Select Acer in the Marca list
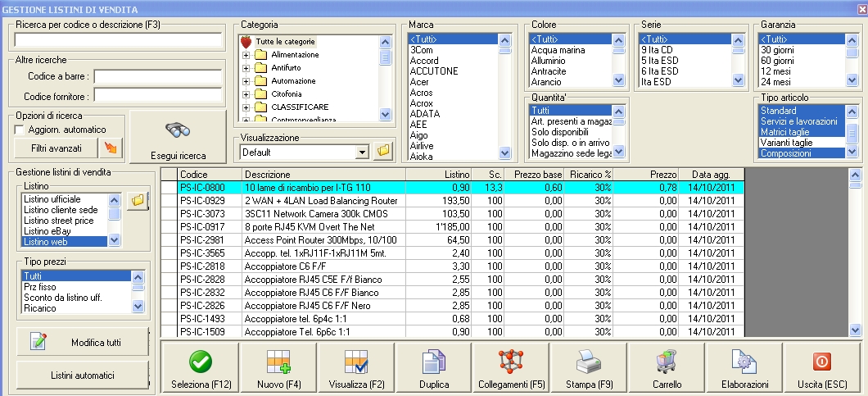Image resolution: width=868 pixels, height=396 pixels. [x=453, y=81]
